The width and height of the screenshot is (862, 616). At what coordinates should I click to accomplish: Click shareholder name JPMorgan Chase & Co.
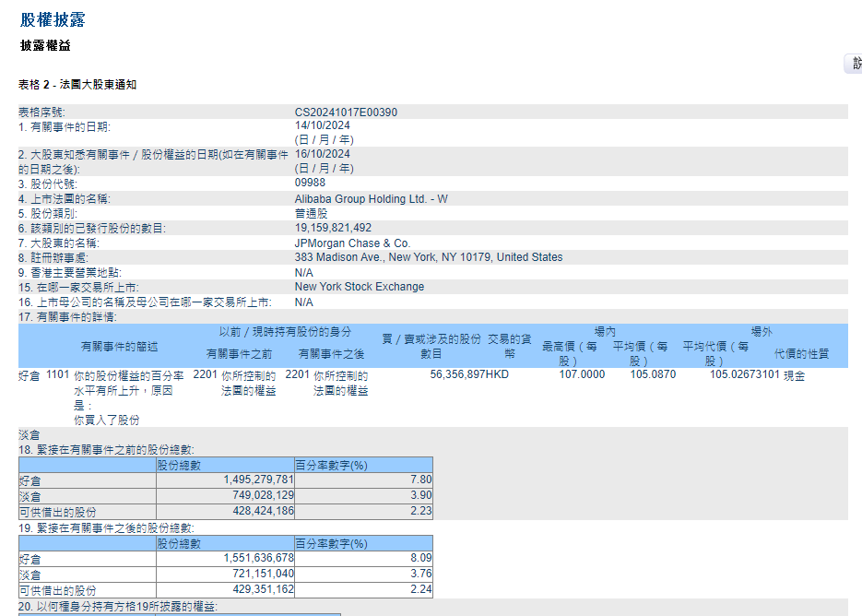tap(352, 243)
